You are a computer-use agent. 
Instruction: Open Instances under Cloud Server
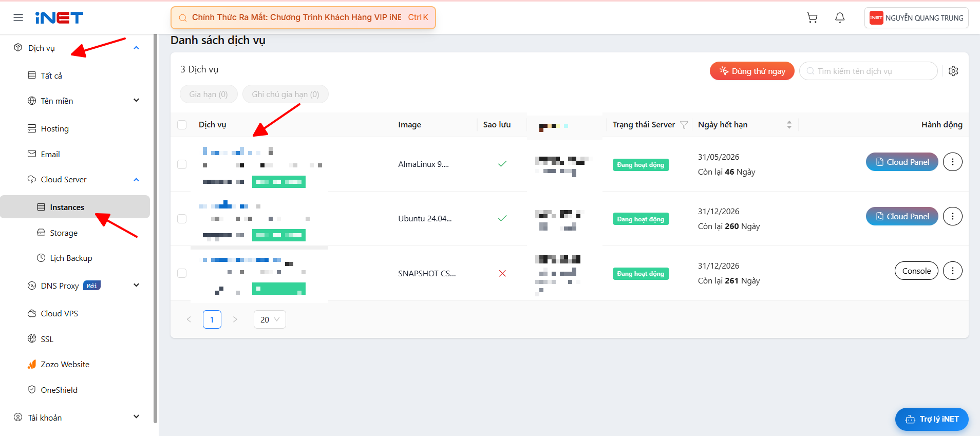point(75,207)
